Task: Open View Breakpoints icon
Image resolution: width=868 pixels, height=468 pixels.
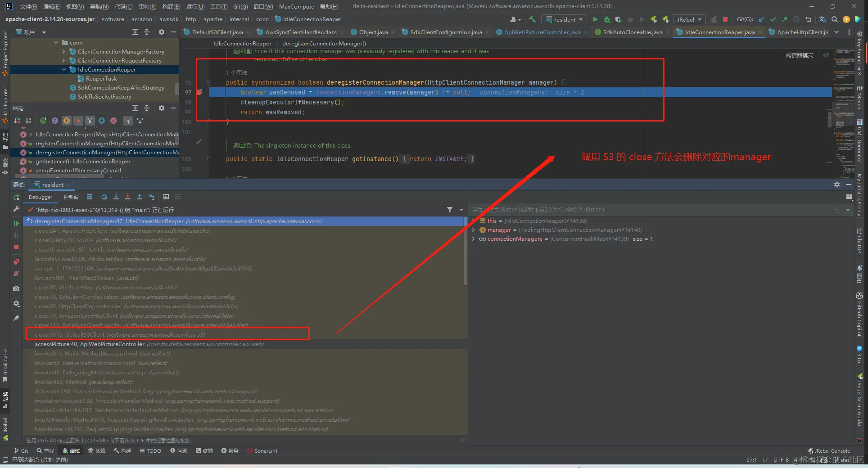Action: [x=16, y=261]
